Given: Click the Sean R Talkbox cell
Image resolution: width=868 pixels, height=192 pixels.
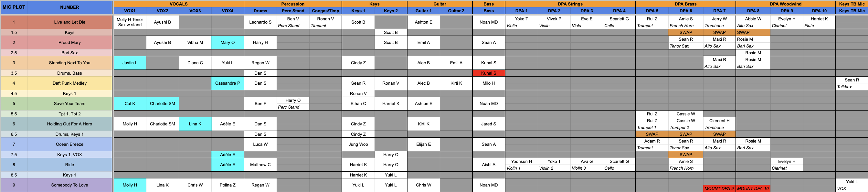Looking at the screenshot, I should pos(852,83).
